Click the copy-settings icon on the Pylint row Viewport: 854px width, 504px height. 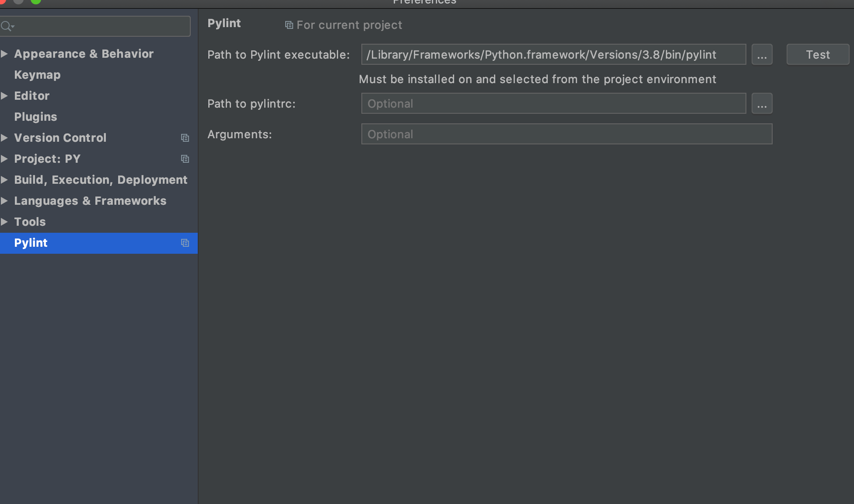pos(185,243)
